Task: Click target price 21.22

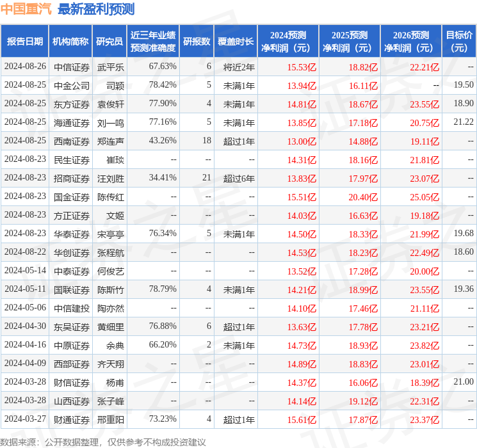Action: 464,122
